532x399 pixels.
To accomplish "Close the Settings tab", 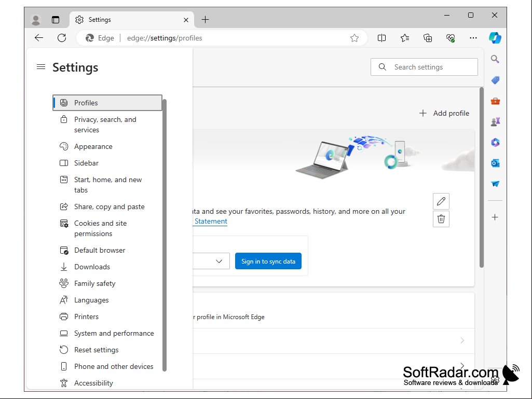I will click(x=186, y=20).
